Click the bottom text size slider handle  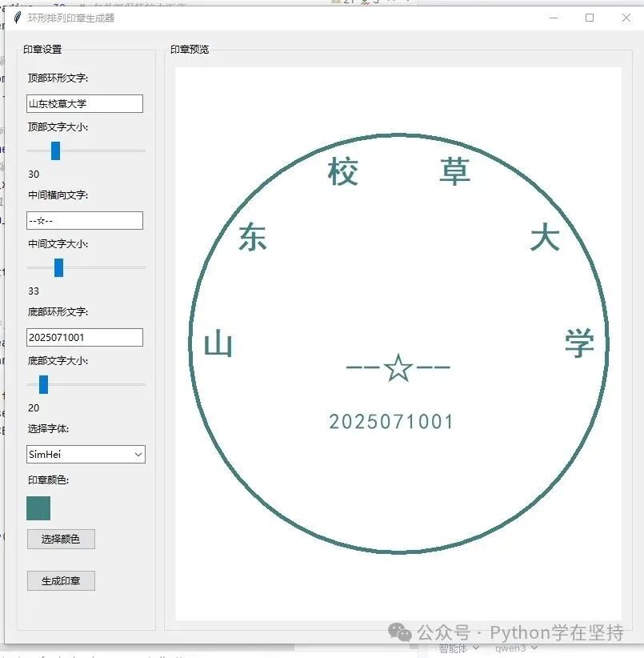pos(44,384)
